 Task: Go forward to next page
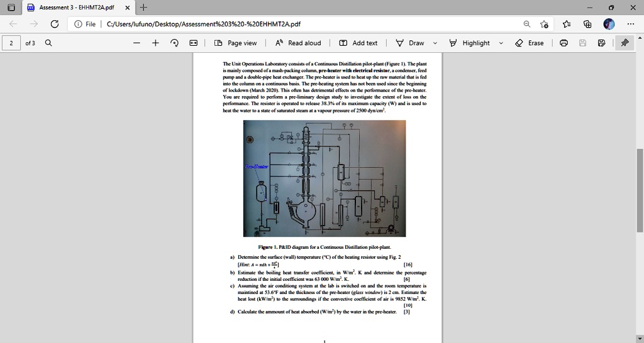tap(34, 24)
